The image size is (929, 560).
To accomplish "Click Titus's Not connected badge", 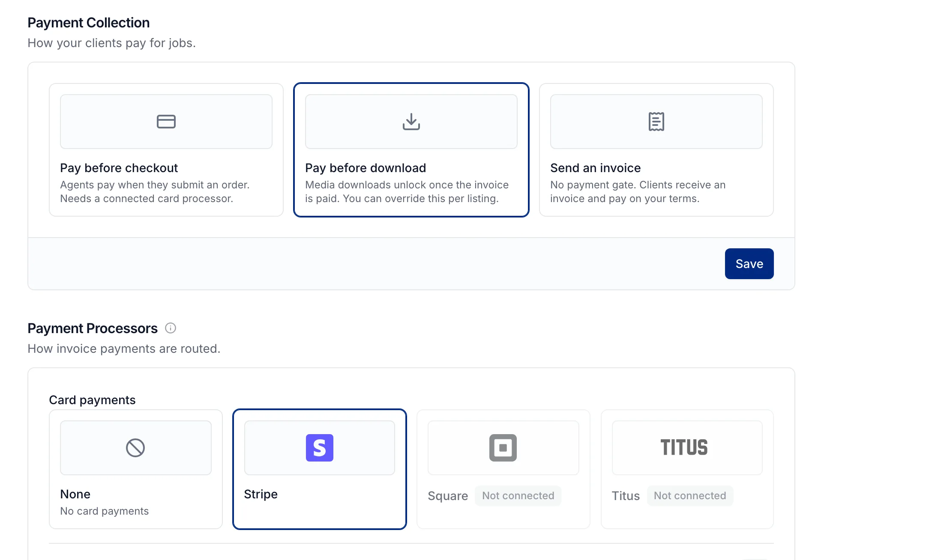I will coord(690,496).
